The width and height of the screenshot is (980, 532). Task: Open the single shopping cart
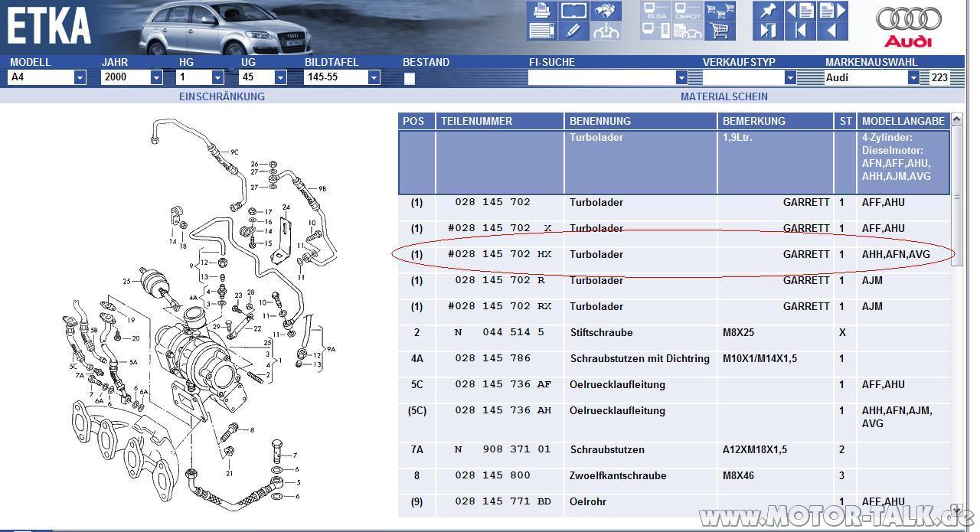point(719,31)
